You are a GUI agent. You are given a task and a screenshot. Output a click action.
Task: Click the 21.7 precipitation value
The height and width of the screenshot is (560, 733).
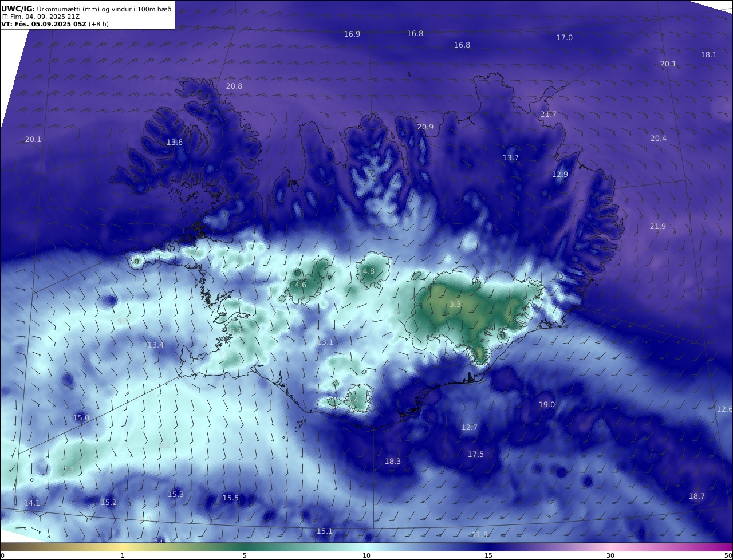click(549, 115)
